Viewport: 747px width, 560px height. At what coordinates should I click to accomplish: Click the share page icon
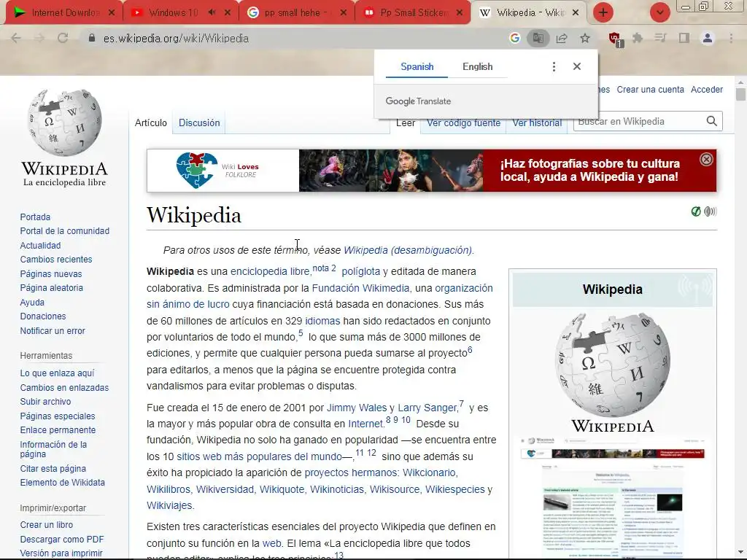pos(562,38)
